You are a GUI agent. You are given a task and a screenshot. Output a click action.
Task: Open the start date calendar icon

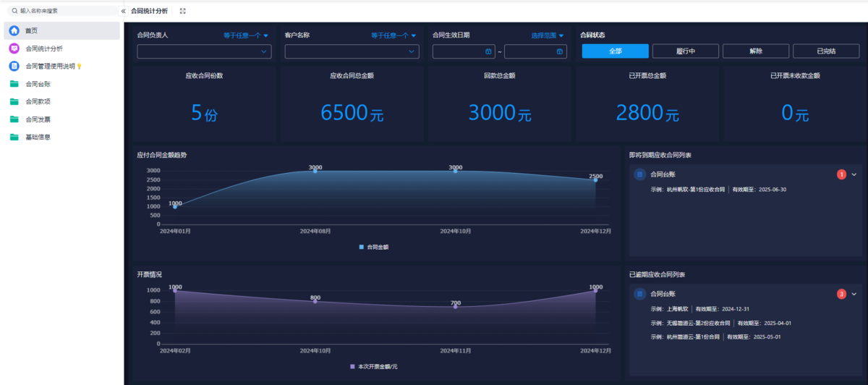click(x=488, y=51)
